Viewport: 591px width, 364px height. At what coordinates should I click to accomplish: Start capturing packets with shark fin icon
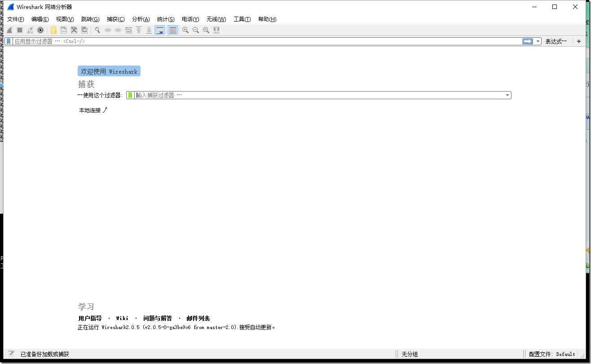click(x=9, y=30)
